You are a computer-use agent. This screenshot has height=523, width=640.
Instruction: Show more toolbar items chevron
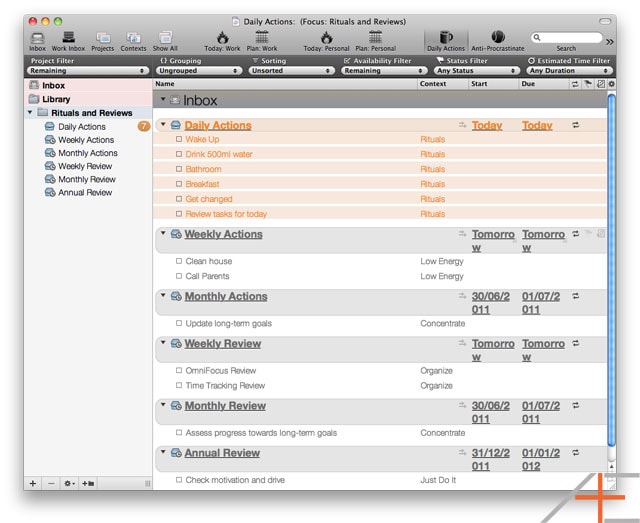click(x=609, y=42)
